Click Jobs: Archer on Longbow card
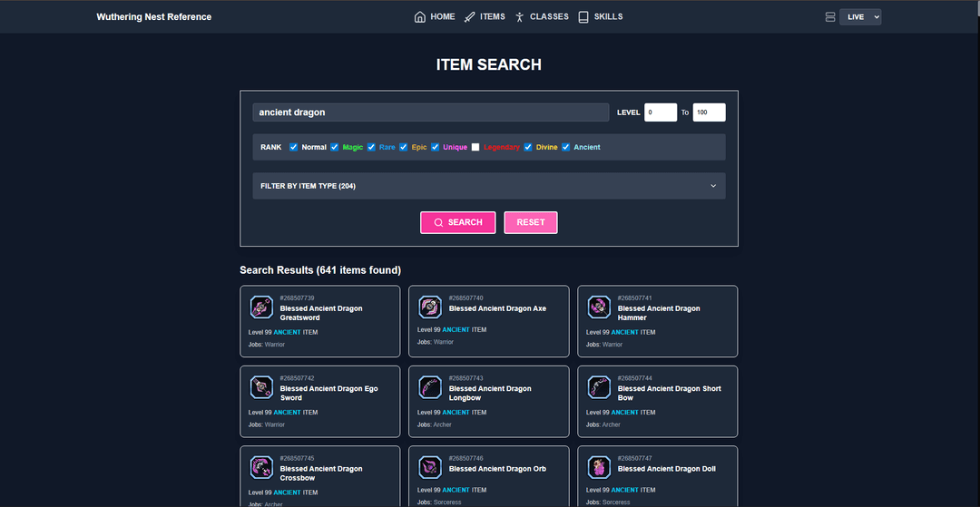Viewport: 980px width, 507px height. pyautogui.click(x=435, y=424)
